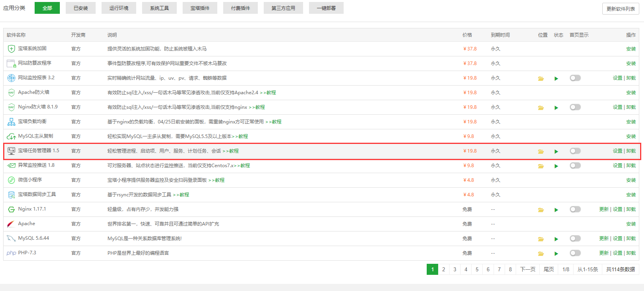644x291 pixels.
Task: Click 更新软件列表 button
Action: 621,9
